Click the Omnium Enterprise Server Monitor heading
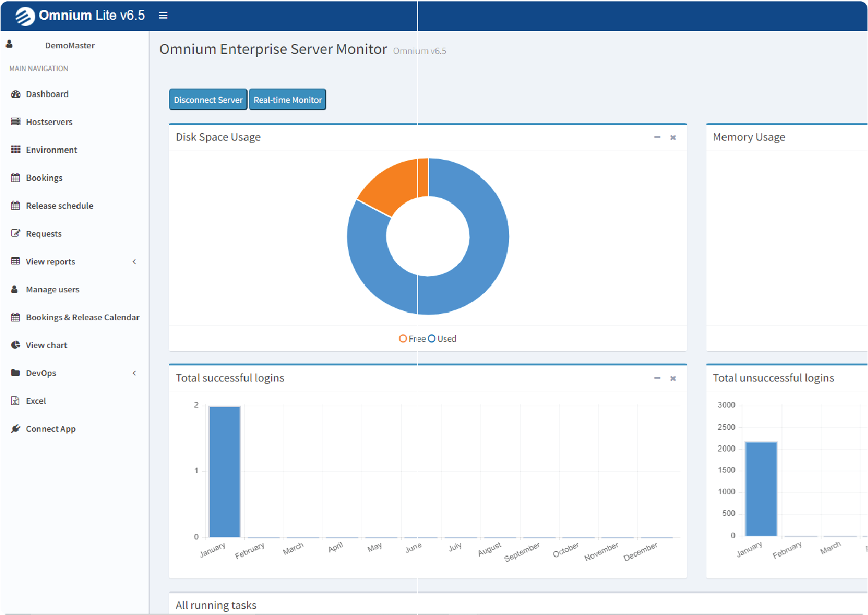868x615 pixels. [x=273, y=50]
